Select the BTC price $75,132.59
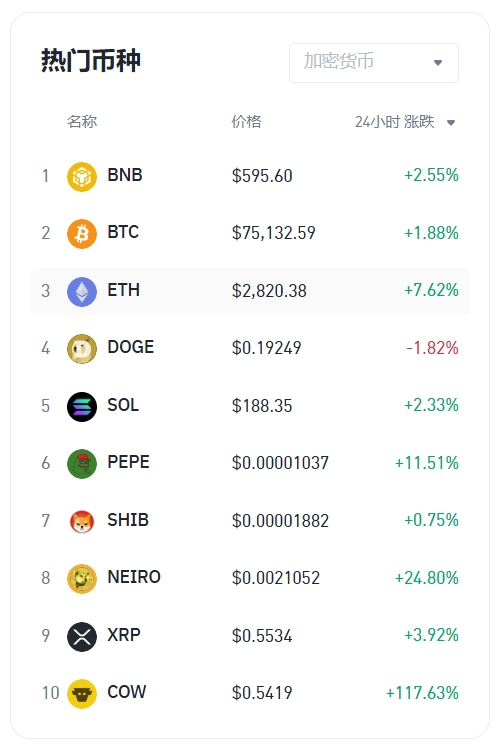Image resolution: width=501 pixels, height=747 pixels. click(273, 233)
